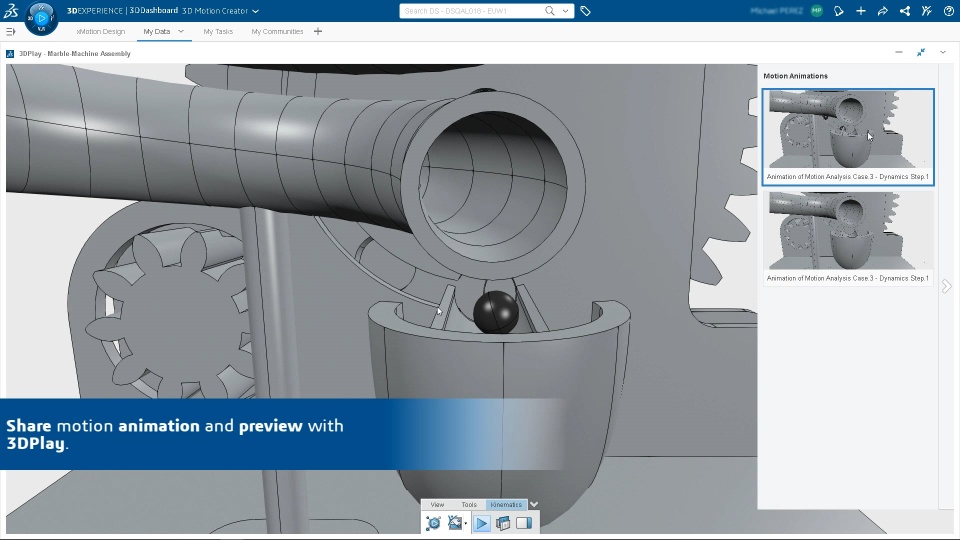Click the animation gallery icon
The width and height of the screenshot is (960, 540).
(503, 523)
